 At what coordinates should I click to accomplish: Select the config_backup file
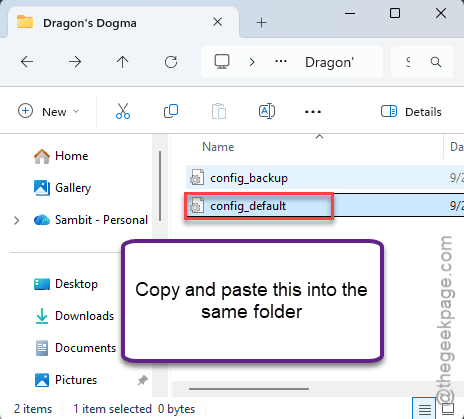pos(325,178)
